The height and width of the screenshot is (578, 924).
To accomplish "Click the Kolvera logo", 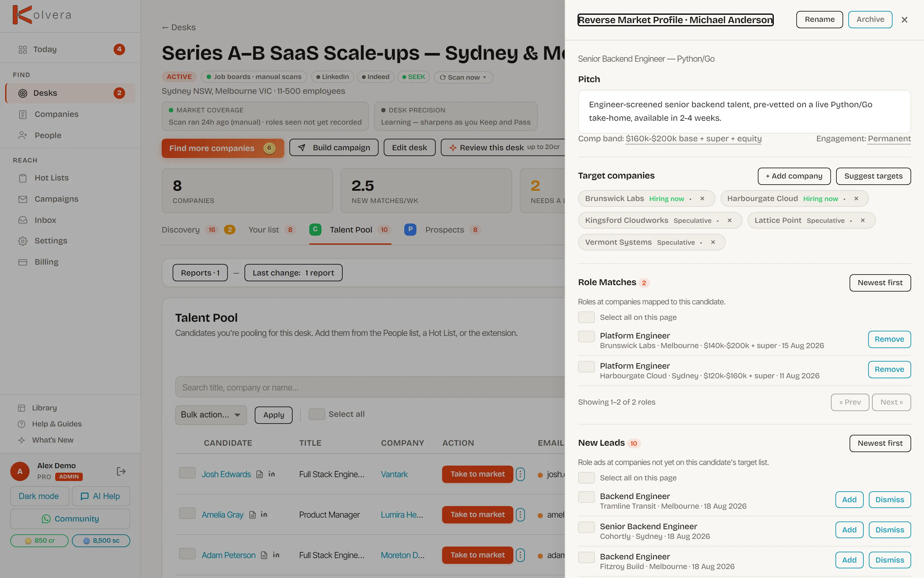I will (42, 15).
